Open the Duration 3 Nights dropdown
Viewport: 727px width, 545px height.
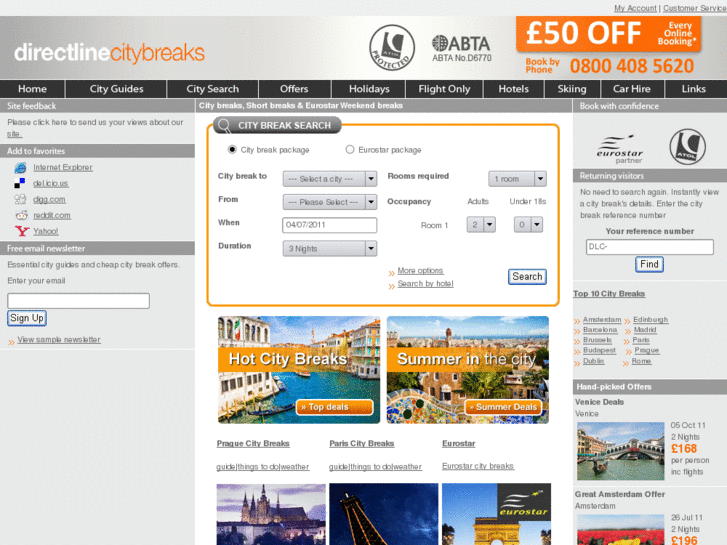(x=330, y=249)
